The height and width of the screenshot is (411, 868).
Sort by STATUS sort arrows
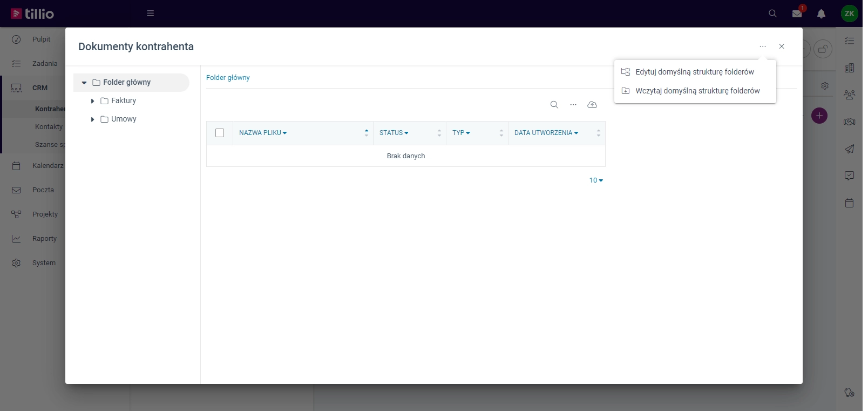439,133
